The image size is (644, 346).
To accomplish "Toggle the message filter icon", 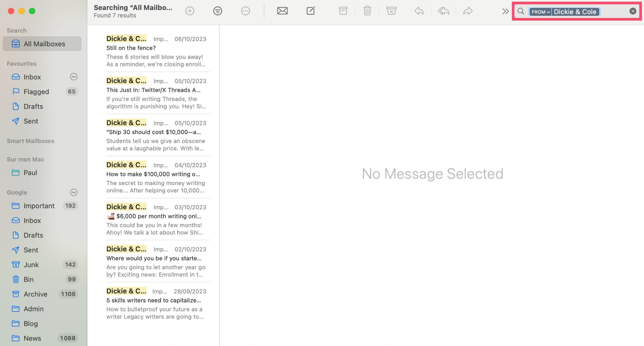I will pos(217,11).
